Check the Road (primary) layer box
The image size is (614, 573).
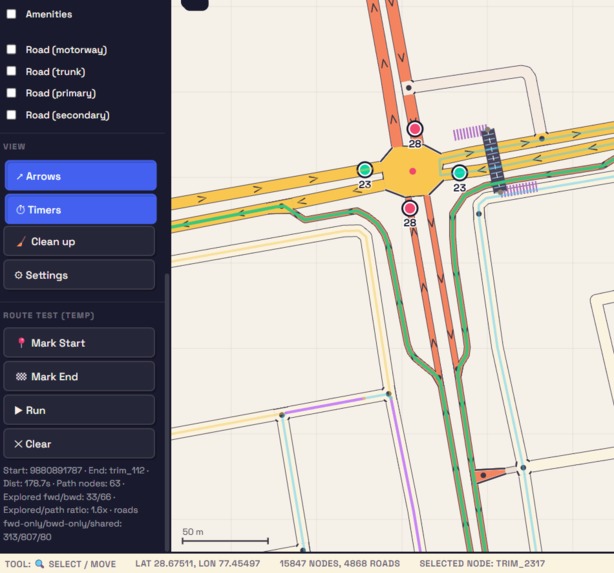[x=11, y=93]
